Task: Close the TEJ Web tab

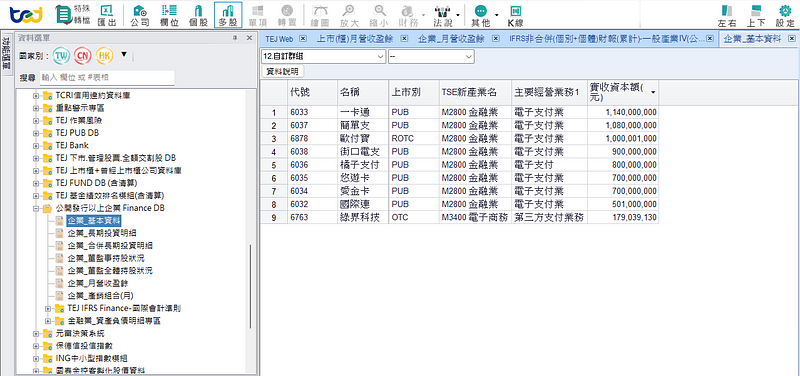Action: [302, 38]
